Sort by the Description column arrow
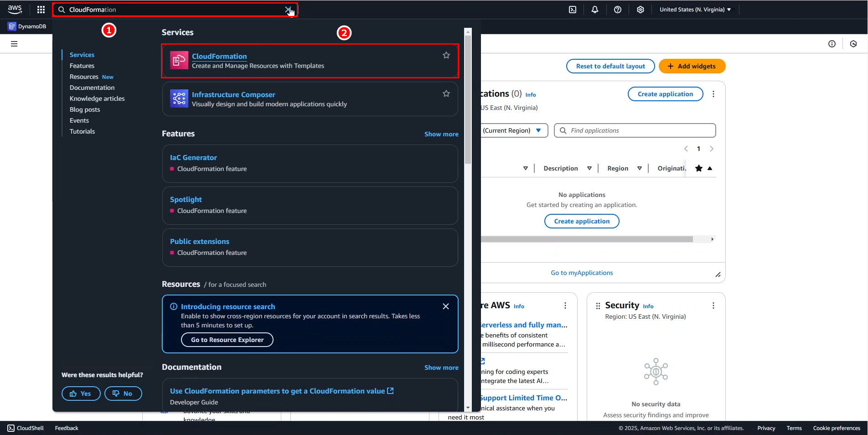Viewport: 868px width, 435px height. pyautogui.click(x=589, y=168)
